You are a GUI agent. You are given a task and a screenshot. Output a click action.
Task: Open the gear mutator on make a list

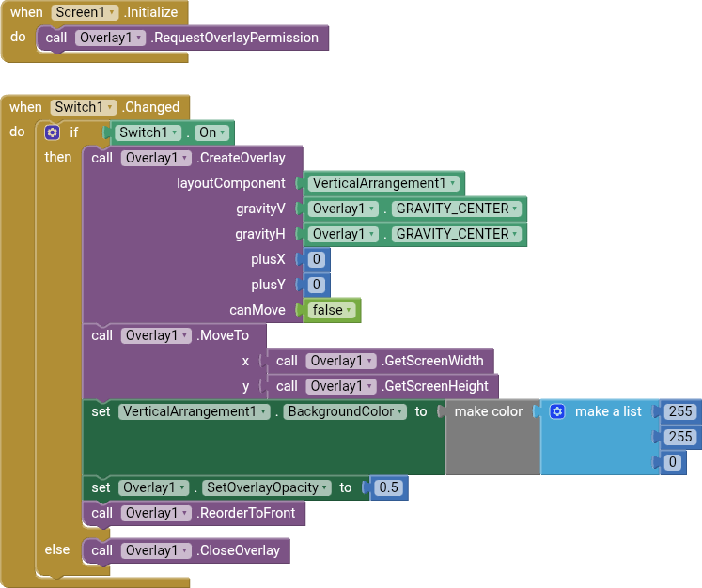557,411
